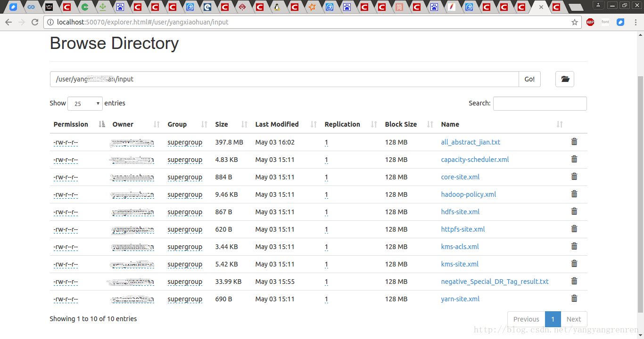The width and height of the screenshot is (644, 339).
Task: Open the hadoop-policy.xml file link
Action: coord(469,194)
